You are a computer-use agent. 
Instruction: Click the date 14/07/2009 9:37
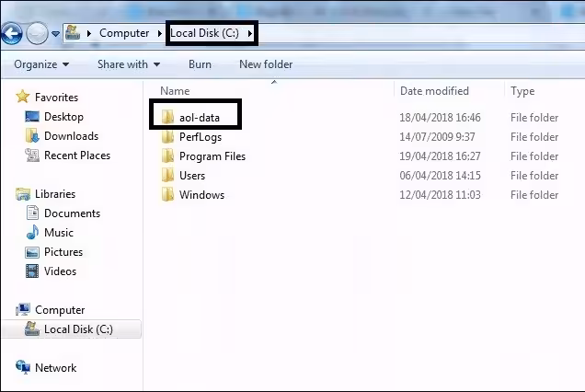tap(437, 137)
